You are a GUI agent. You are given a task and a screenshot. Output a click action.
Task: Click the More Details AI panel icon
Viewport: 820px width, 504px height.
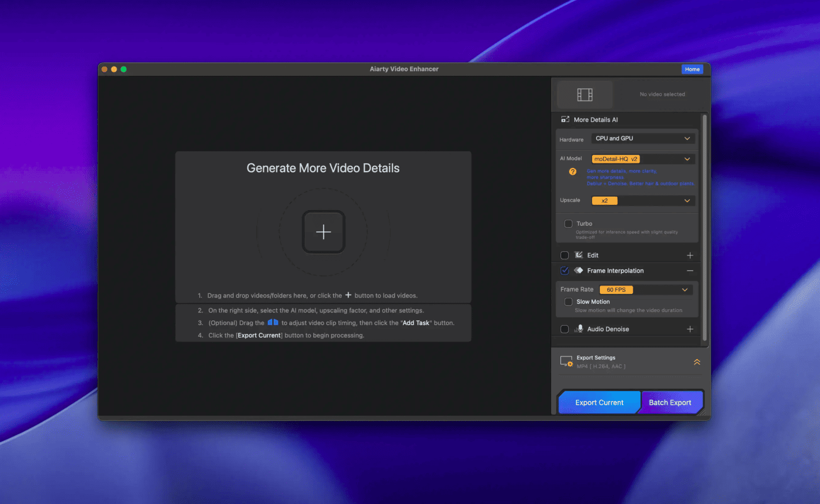(565, 120)
